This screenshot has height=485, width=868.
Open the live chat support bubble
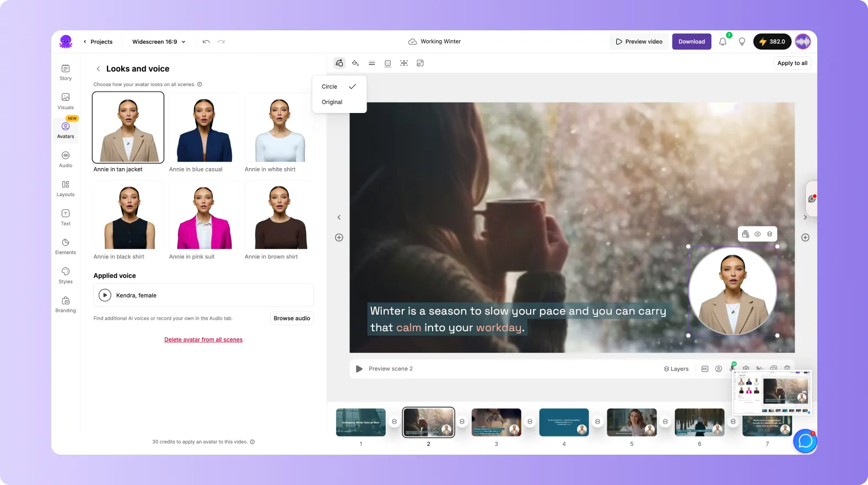pyautogui.click(x=805, y=441)
